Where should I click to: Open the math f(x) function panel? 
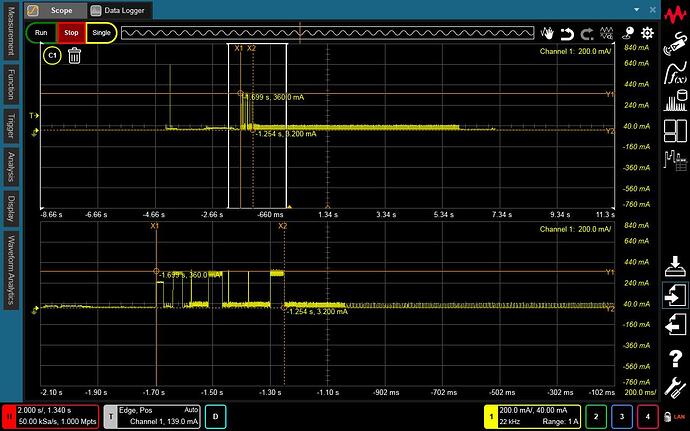point(675,72)
